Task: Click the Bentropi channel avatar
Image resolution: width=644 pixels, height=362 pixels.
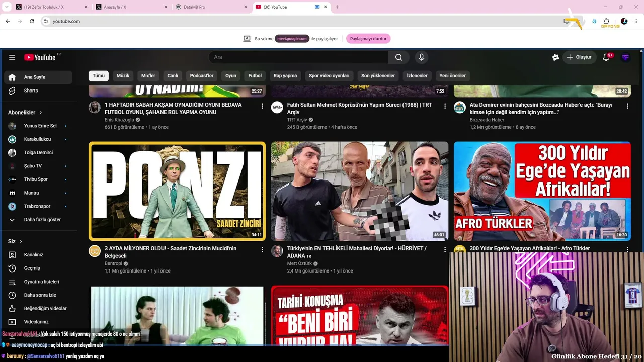Action: (95, 251)
